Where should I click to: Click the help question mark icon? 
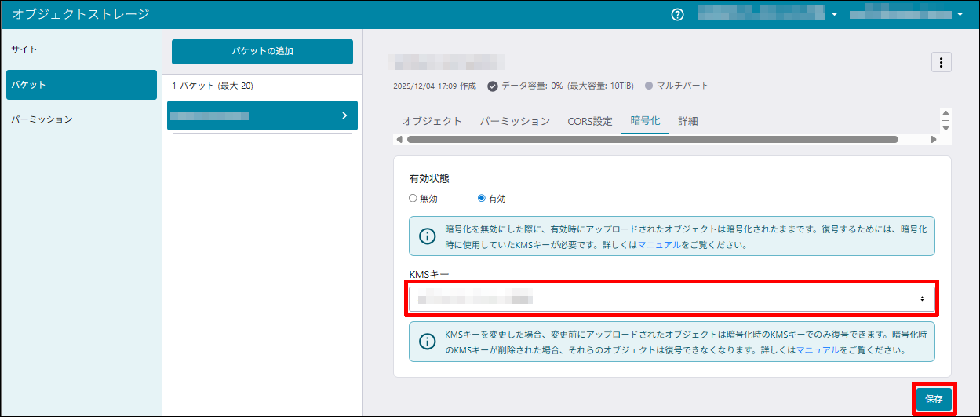pos(678,15)
